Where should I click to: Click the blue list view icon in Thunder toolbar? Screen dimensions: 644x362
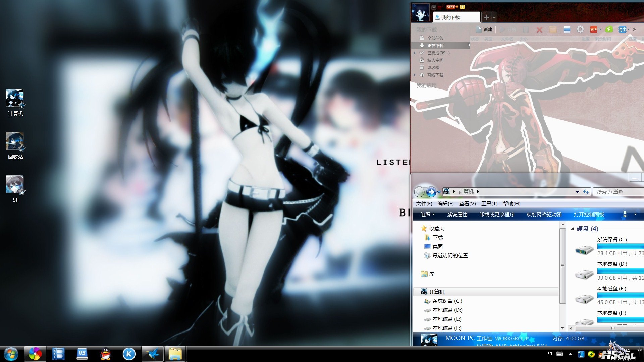click(x=567, y=29)
